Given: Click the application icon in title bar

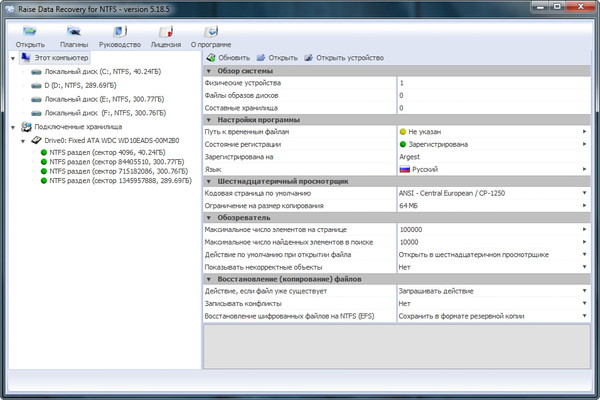Looking at the screenshot, I should [10, 8].
